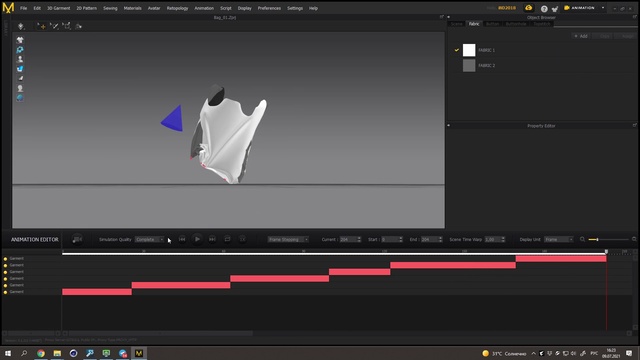Jump to the animation's first frame
Screen dimensions: 640x360
182,239
